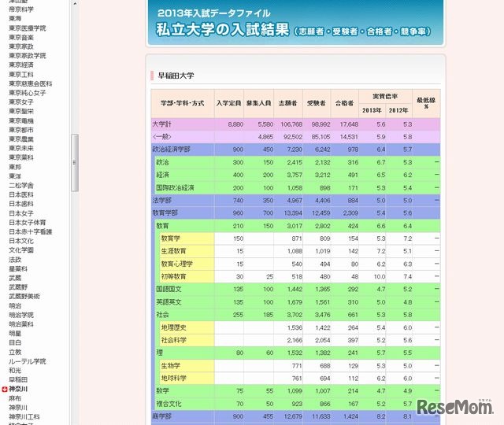Open the 目白 entry
Screen dimensions: 504x425
(x=15, y=343)
